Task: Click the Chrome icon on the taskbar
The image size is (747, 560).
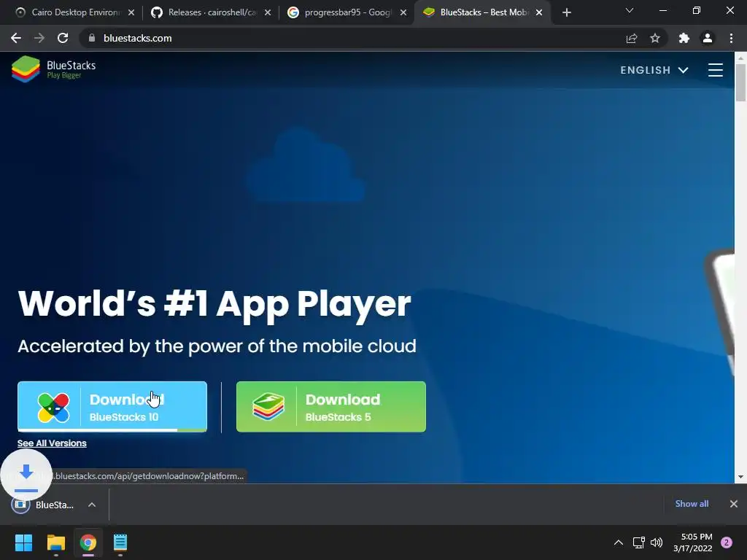Action: [x=88, y=542]
